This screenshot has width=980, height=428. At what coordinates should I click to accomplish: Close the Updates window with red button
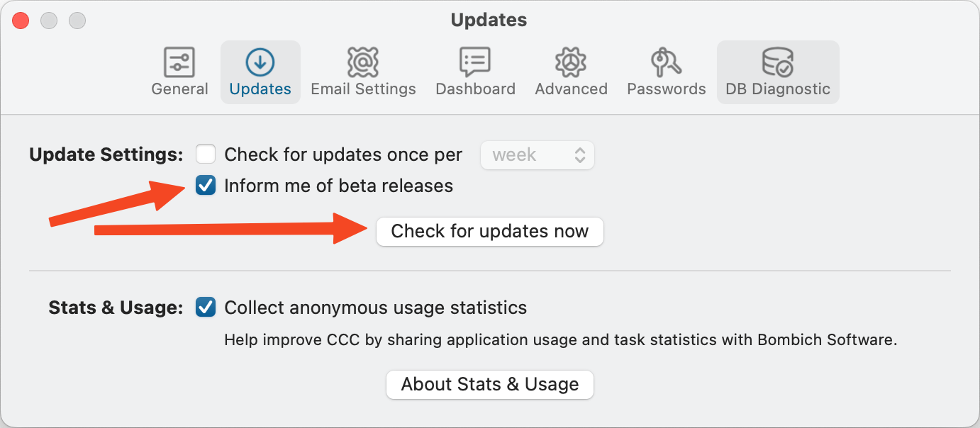click(x=21, y=21)
